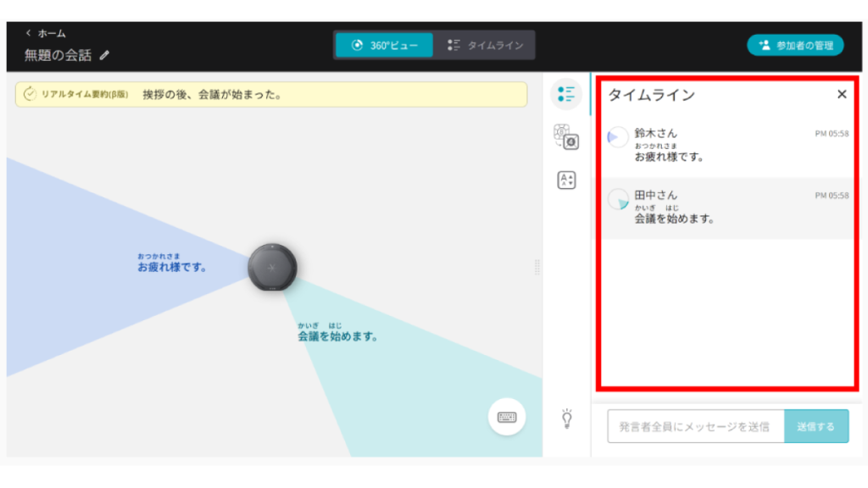
Task: Click the pencil icon to rename 無題の会話
Action: [x=104, y=55]
